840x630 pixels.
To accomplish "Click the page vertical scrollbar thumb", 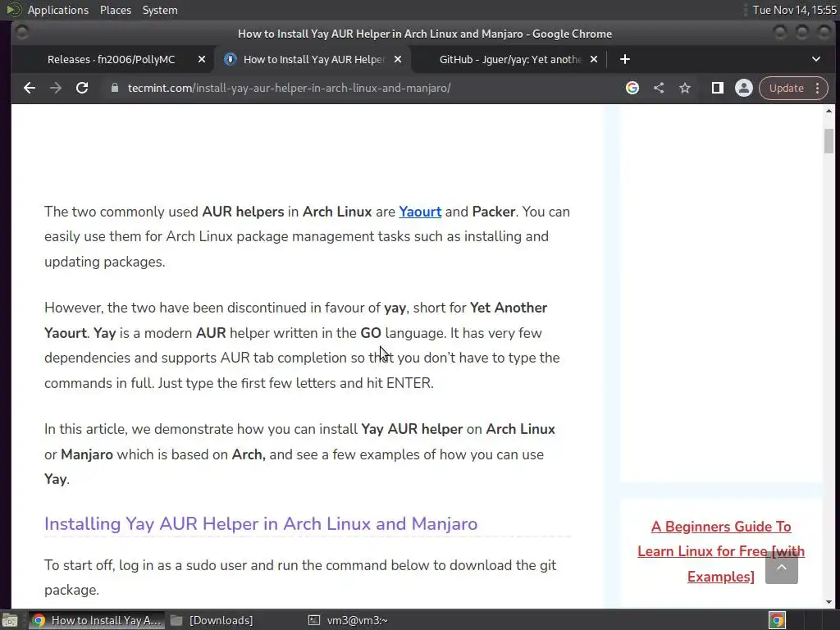I will [829, 141].
